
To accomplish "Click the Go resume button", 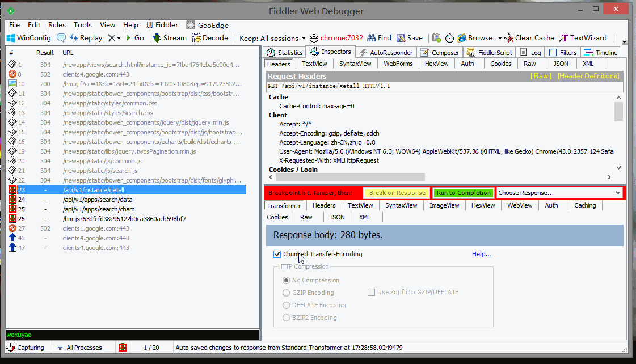I will 135,37.
